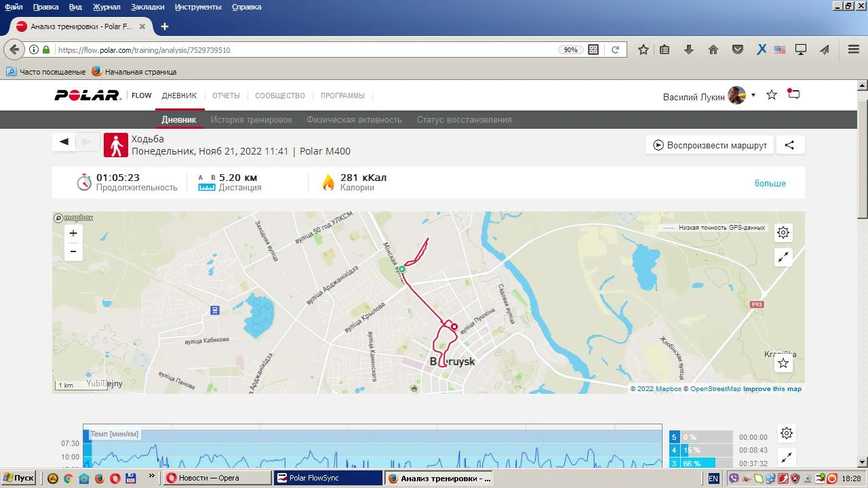Click the Improve this map link

tap(772, 389)
